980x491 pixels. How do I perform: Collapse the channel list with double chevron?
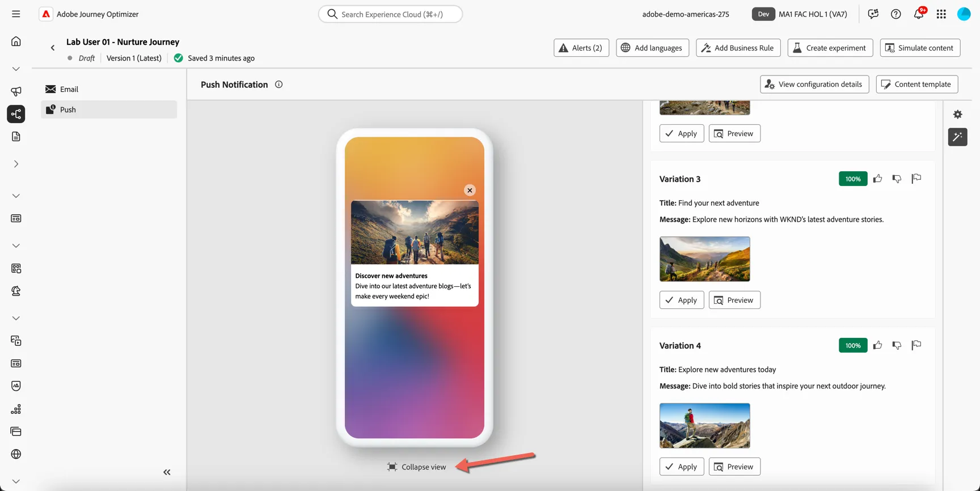click(167, 472)
